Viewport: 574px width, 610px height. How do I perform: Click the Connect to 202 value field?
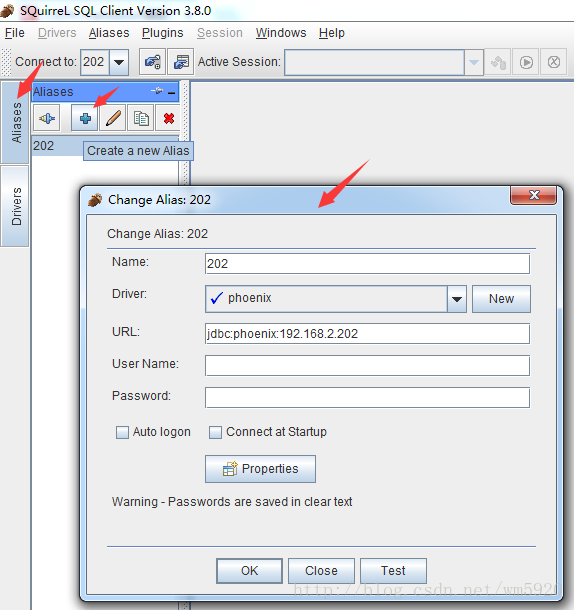coord(95,62)
